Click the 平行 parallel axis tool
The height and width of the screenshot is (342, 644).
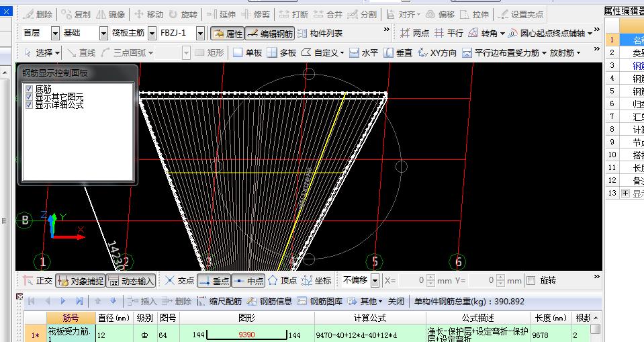[x=449, y=34]
